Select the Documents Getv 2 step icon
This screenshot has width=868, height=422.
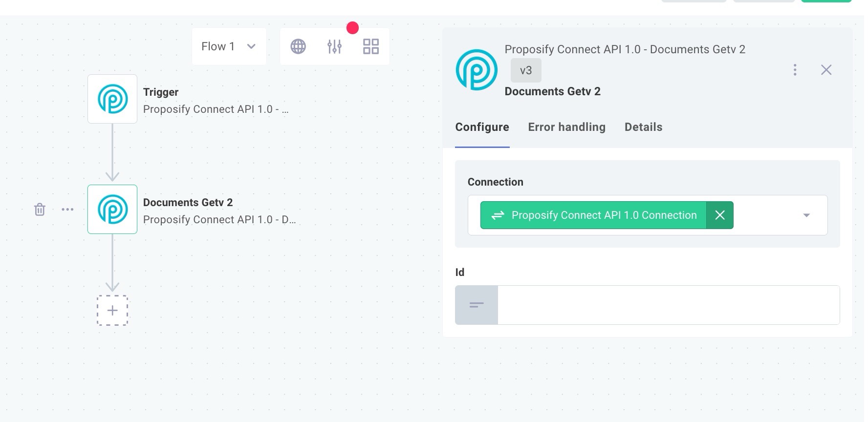click(x=112, y=209)
